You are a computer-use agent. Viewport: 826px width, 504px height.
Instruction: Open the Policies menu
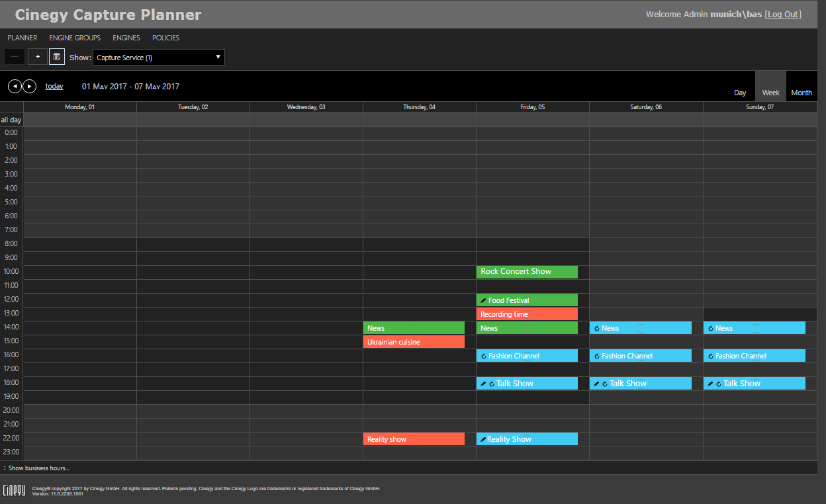click(165, 38)
